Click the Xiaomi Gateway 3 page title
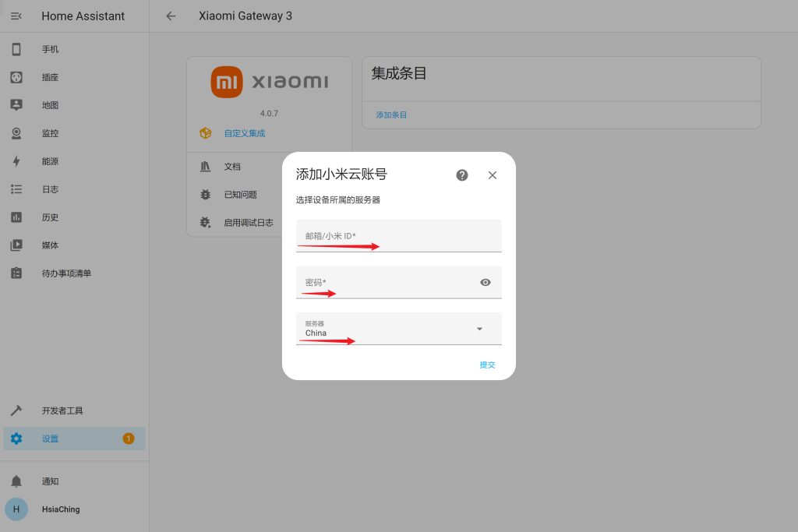The height and width of the screenshot is (532, 798). point(245,16)
